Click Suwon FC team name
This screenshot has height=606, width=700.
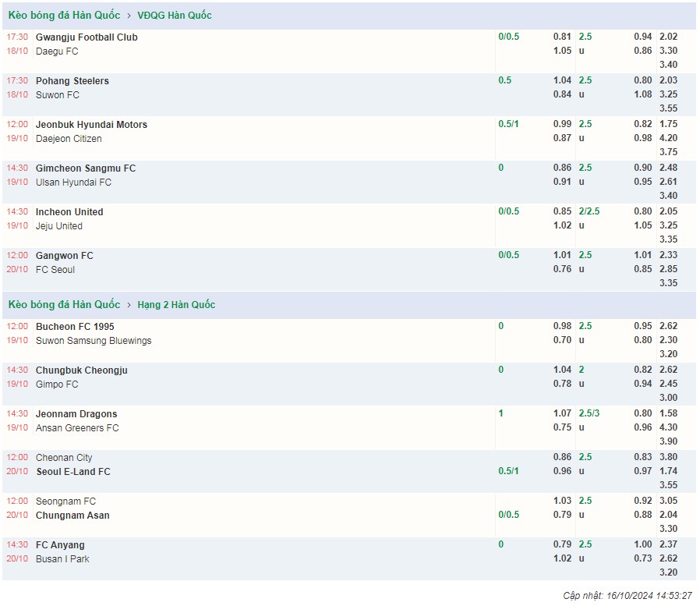tap(58, 94)
